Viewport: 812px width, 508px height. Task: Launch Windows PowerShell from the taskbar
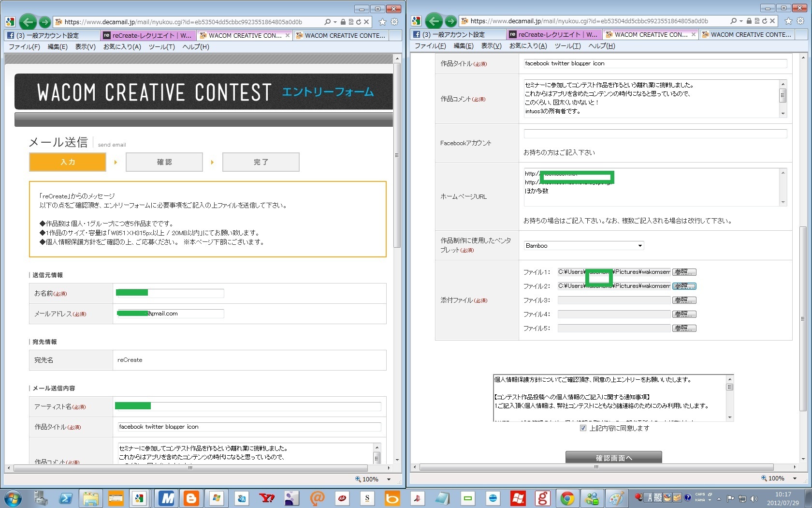(x=65, y=498)
